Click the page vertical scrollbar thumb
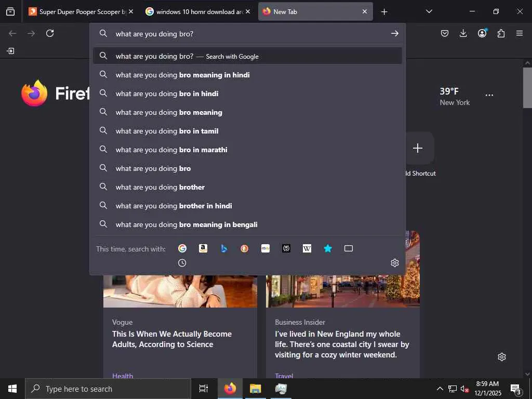Viewport: 532px width, 399px height. (527, 87)
